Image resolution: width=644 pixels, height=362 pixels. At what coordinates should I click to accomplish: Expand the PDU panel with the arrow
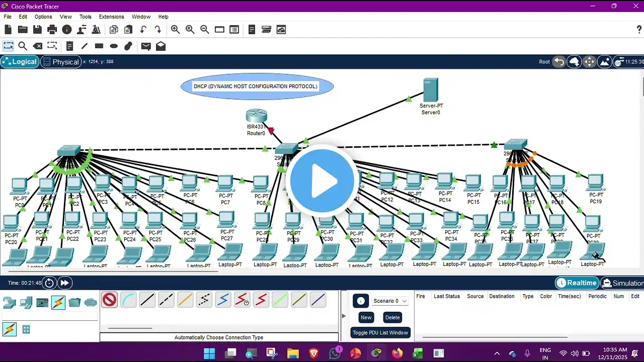click(x=344, y=316)
